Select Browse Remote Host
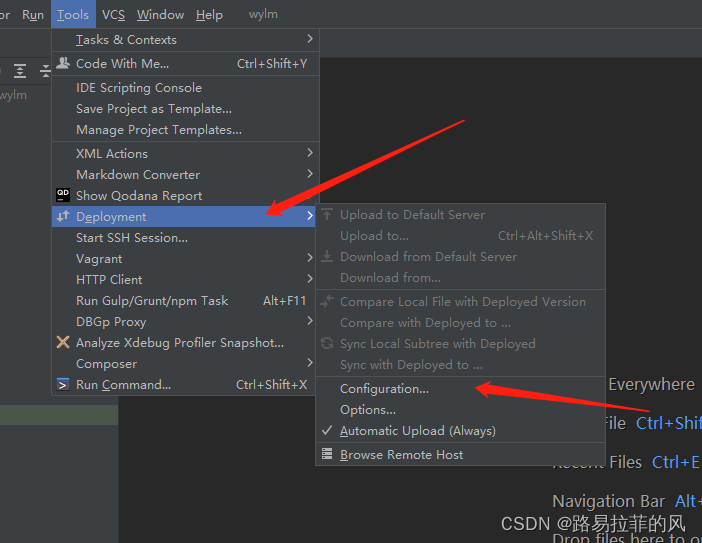 pyautogui.click(x=461, y=455)
